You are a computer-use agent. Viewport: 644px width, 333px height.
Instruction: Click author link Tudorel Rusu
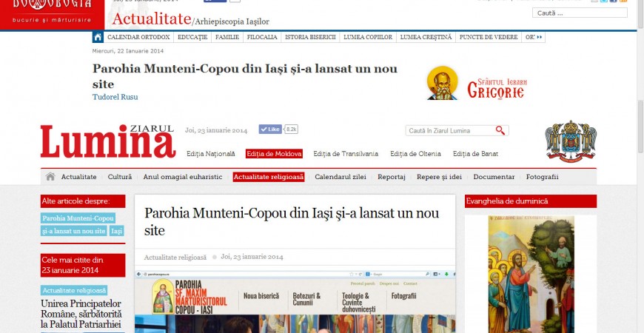115,98
